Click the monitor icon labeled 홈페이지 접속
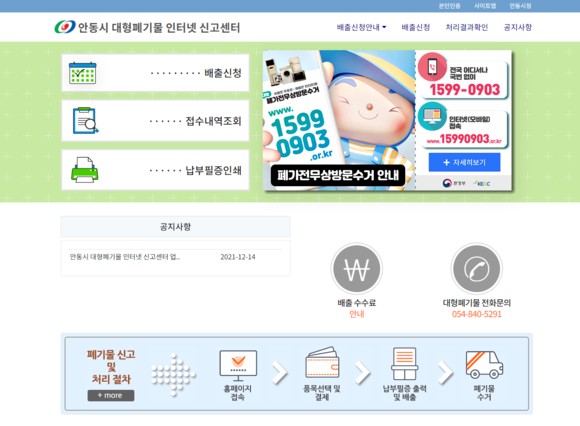Image resolution: width=580 pixels, height=426 pixels. click(238, 365)
